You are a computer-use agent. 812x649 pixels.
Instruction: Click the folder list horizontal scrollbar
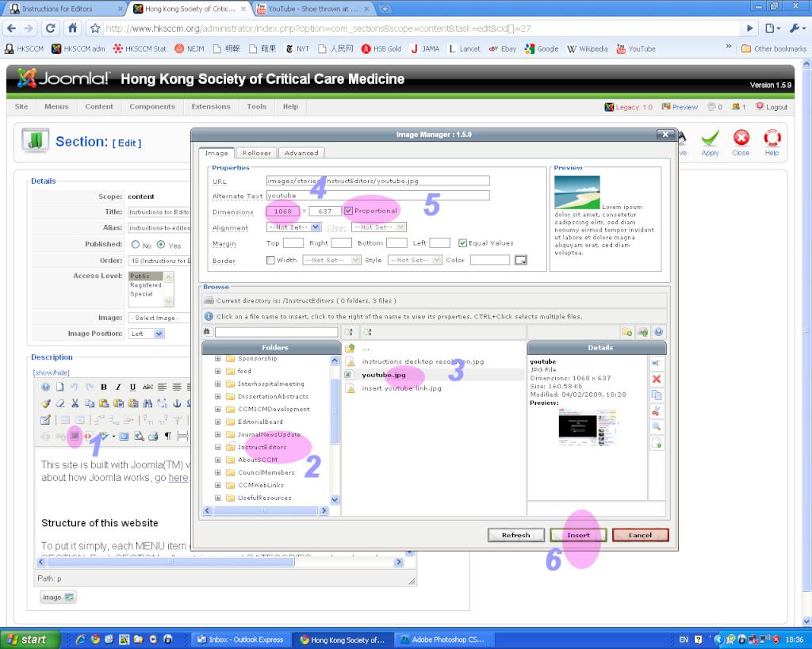tap(265, 510)
